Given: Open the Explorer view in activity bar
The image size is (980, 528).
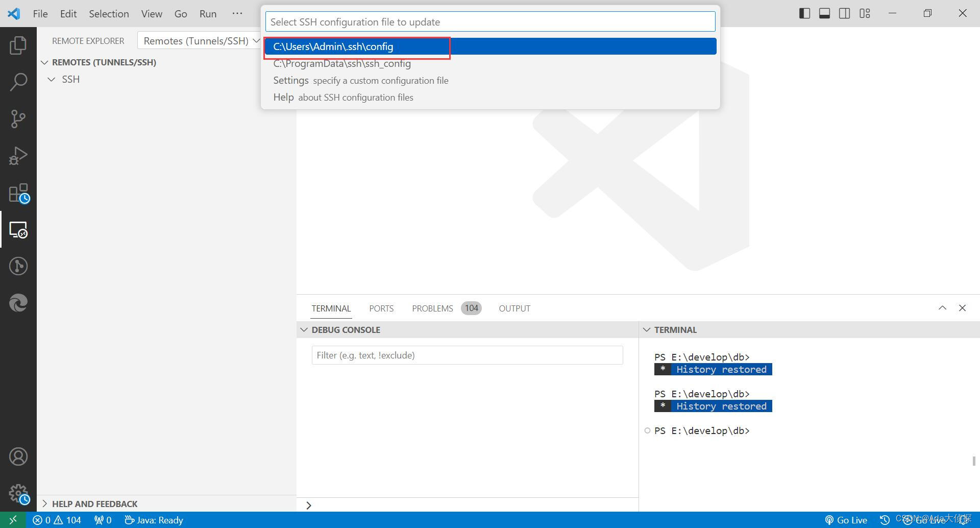Looking at the screenshot, I should (x=18, y=45).
